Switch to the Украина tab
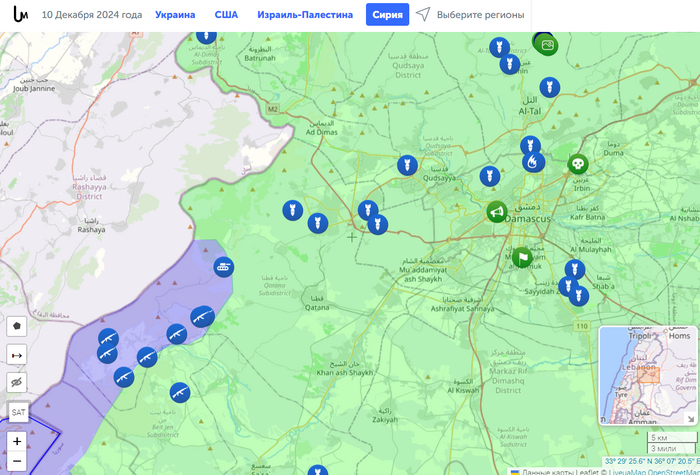Viewport: 700px width, 475px height. (x=175, y=15)
